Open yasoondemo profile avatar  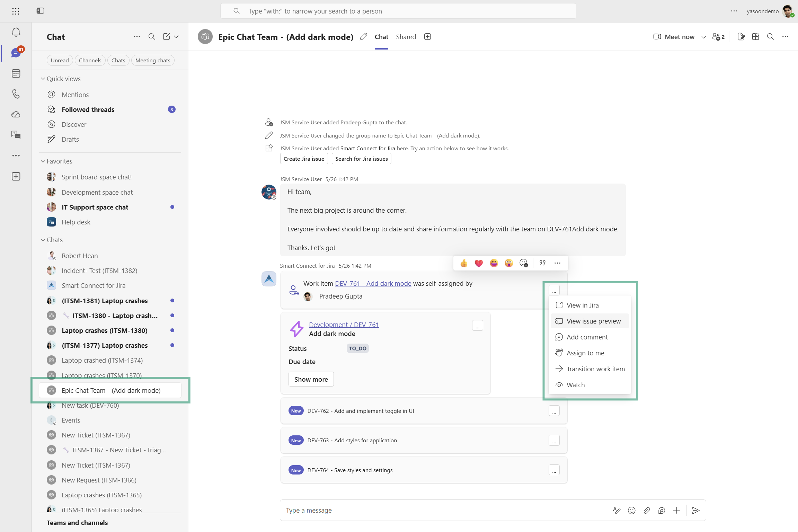coord(788,11)
